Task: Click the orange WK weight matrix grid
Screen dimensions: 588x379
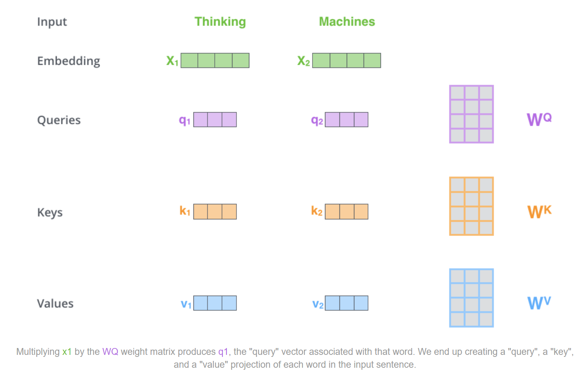Action: (x=471, y=206)
